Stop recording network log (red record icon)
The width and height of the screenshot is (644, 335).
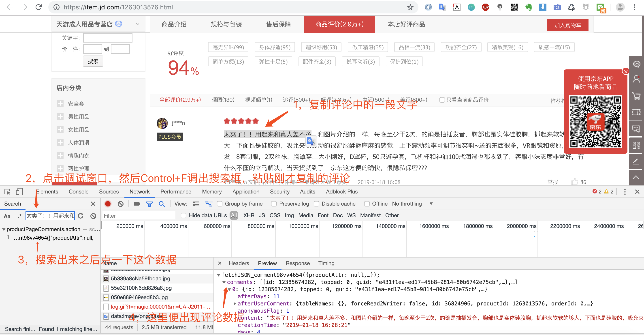pos(108,204)
